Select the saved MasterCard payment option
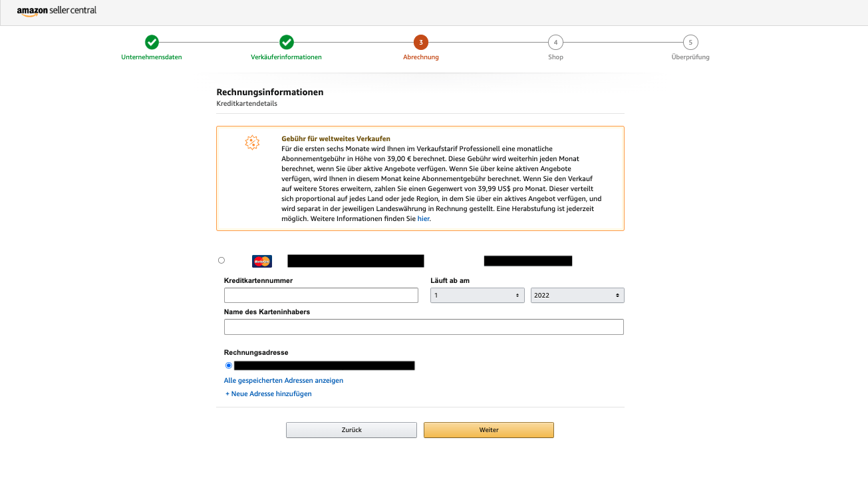This screenshot has width=868, height=494. click(221, 260)
